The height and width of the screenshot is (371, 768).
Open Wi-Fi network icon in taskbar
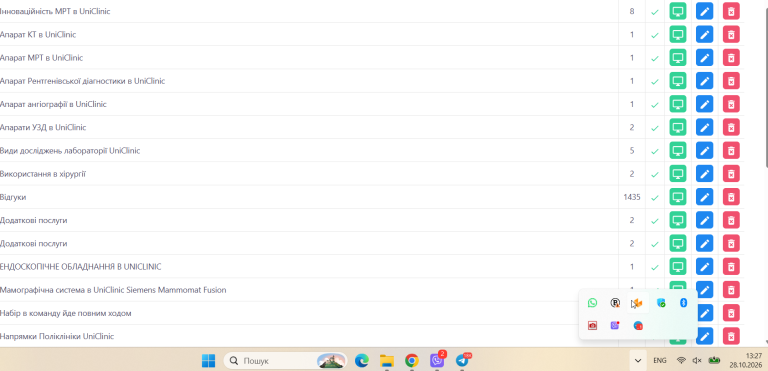pyautogui.click(x=681, y=361)
